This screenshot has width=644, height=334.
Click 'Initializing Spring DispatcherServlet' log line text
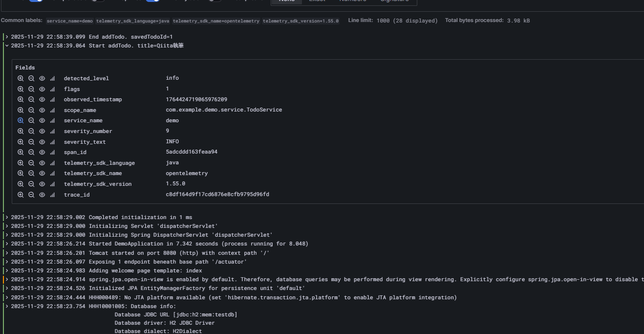(x=181, y=235)
